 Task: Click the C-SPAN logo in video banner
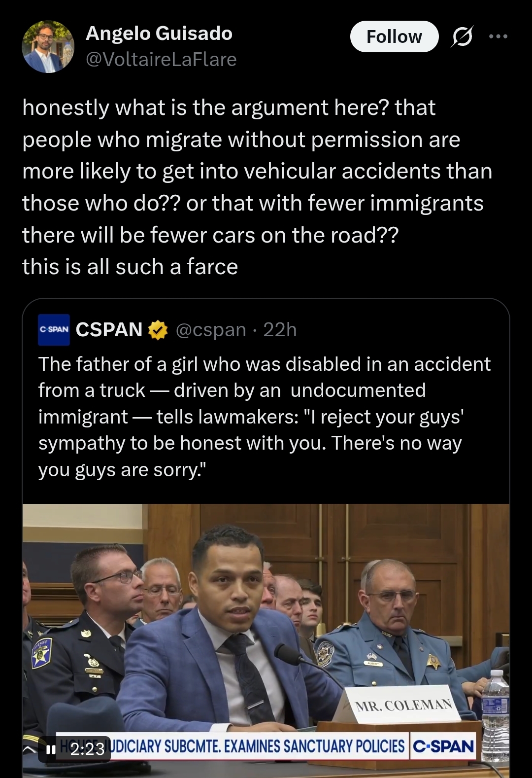443,746
